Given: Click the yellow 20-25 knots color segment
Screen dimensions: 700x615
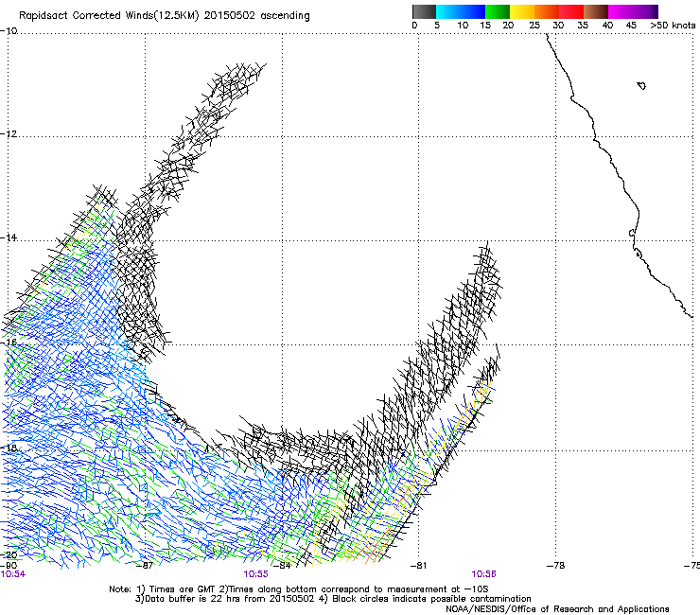Looking at the screenshot, I should [522, 11].
